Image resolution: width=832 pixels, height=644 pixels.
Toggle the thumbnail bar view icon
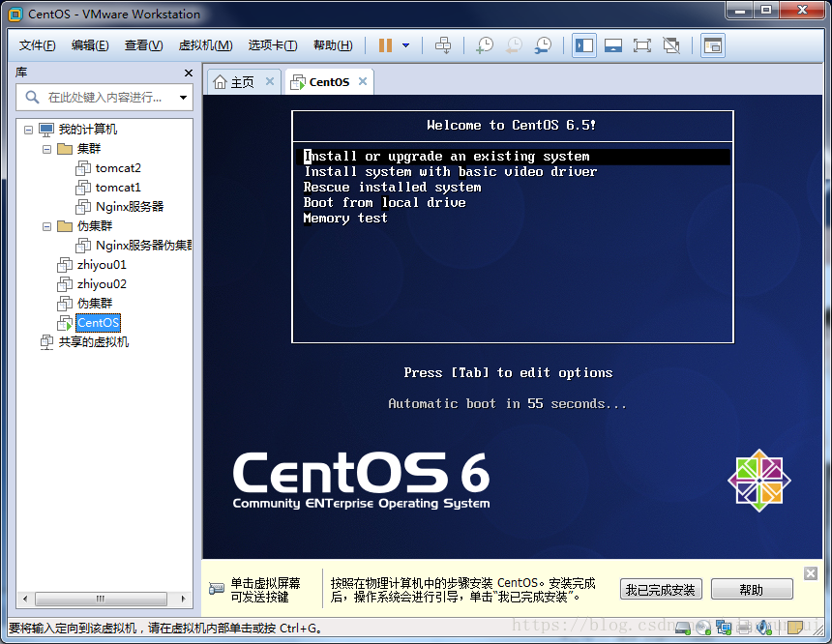612,45
